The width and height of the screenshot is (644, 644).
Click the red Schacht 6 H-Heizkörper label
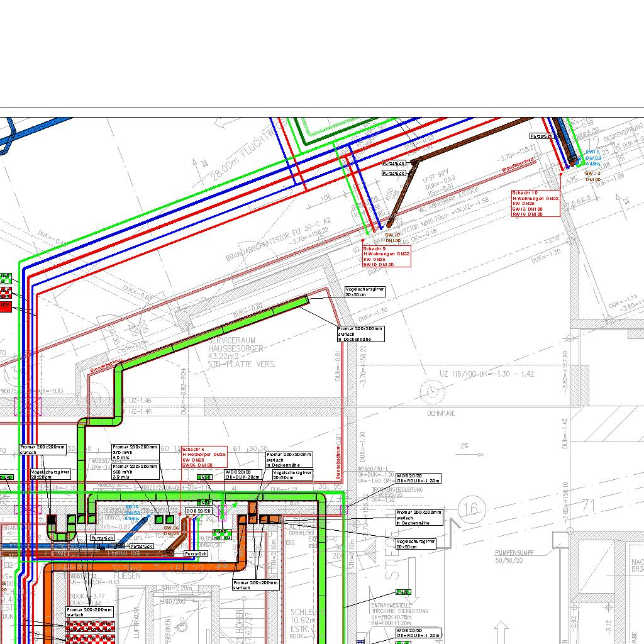tap(204, 457)
